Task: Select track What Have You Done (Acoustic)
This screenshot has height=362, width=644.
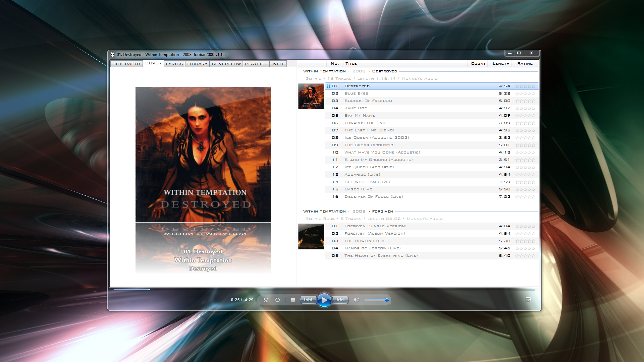Action: (x=432, y=153)
